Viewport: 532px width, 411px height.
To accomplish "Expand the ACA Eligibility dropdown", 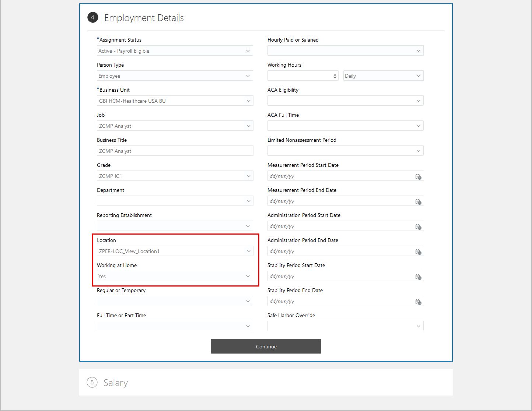I will tap(418, 101).
